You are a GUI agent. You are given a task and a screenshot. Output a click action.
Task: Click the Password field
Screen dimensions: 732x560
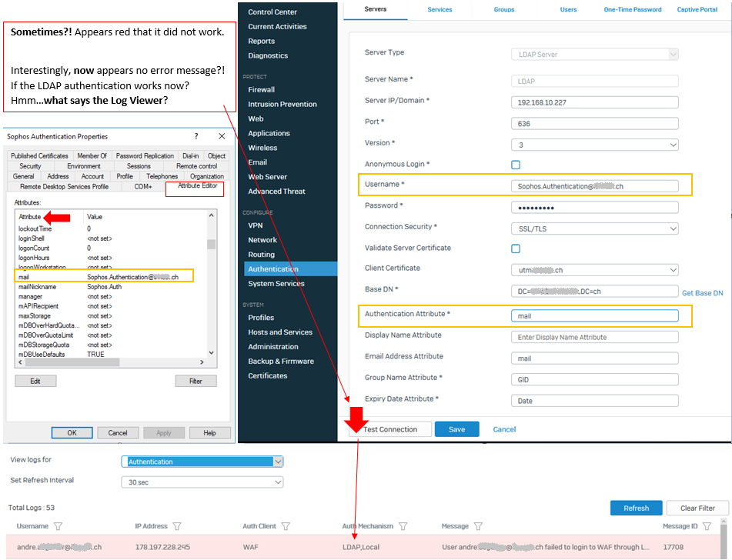tap(594, 208)
